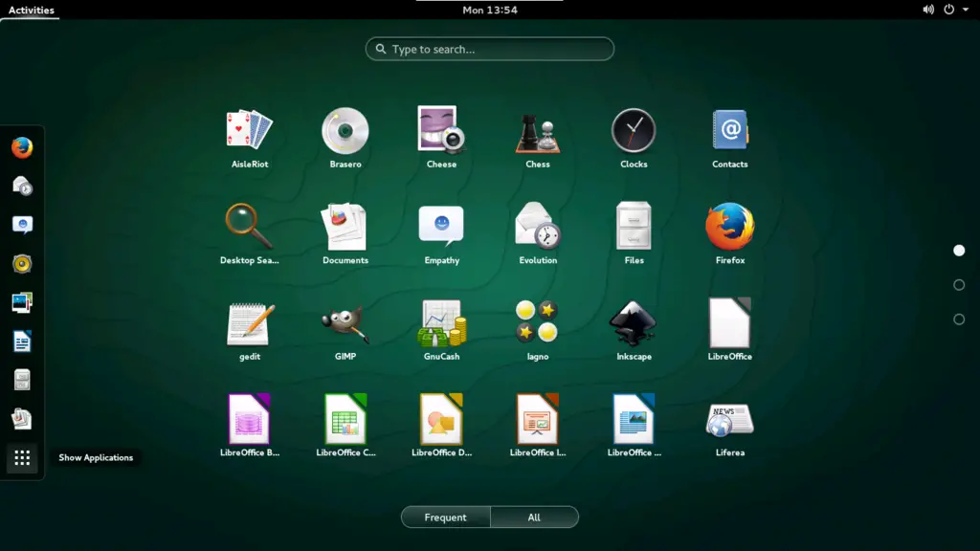The height and width of the screenshot is (551, 980).
Task: Open Files cabinet in the dock
Action: 22,380
